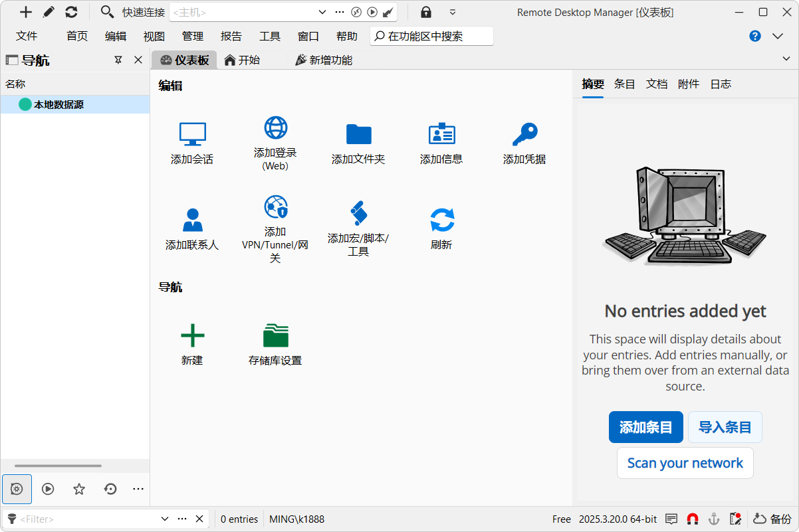The width and height of the screenshot is (799, 532).
Task: Select the Attachments tab (附件) in right panel
Action: tap(689, 84)
